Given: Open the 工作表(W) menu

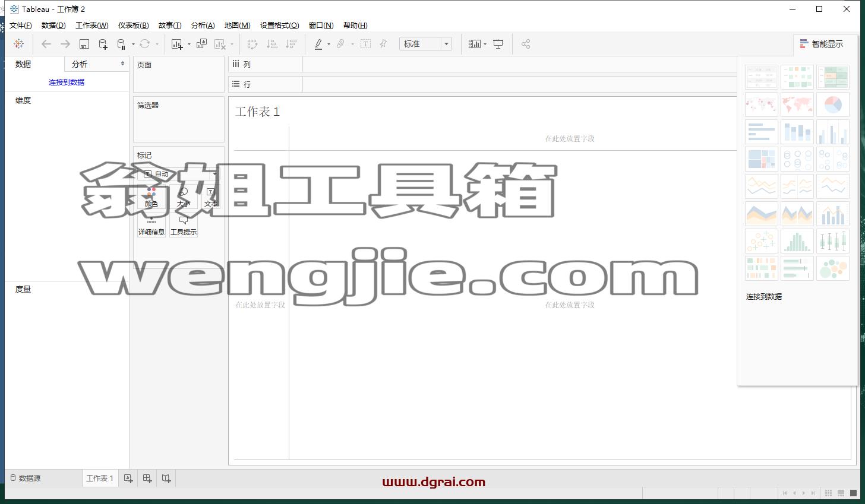Looking at the screenshot, I should point(91,26).
